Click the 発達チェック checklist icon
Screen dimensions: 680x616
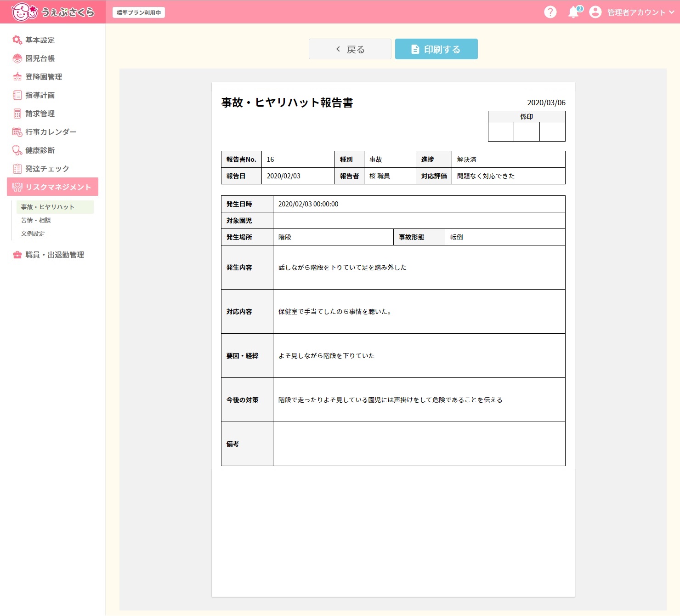click(17, 169)
